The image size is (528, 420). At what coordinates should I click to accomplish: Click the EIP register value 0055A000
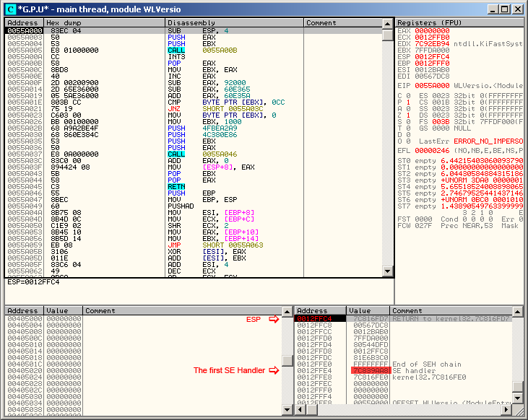click(432, 86)
